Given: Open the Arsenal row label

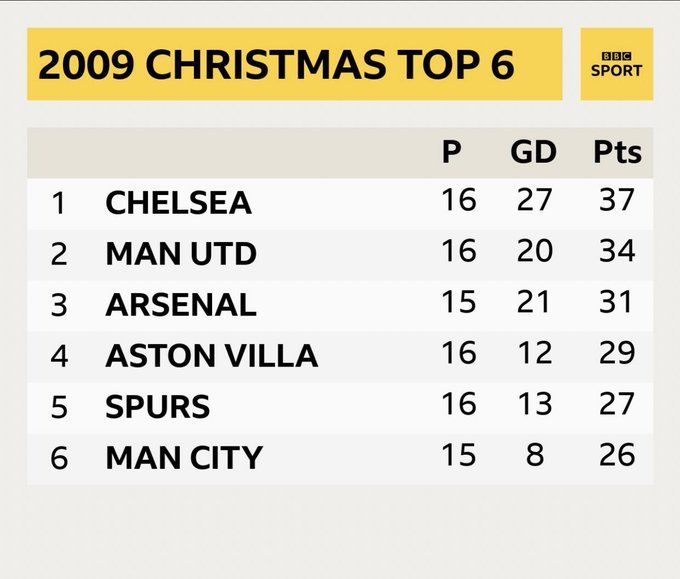Looking at the screenshot, I should coord(181,304).
